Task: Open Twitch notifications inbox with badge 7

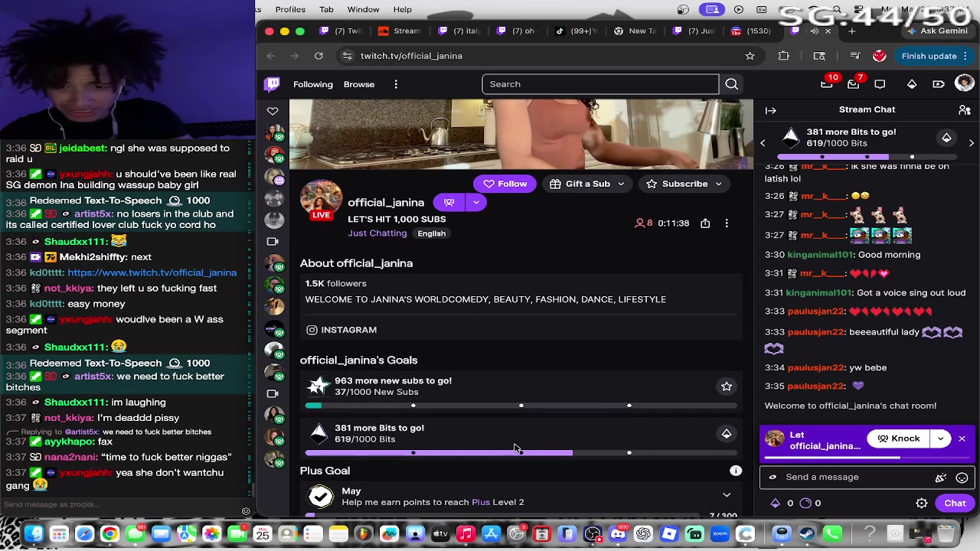Action: (x=853, y=84)
